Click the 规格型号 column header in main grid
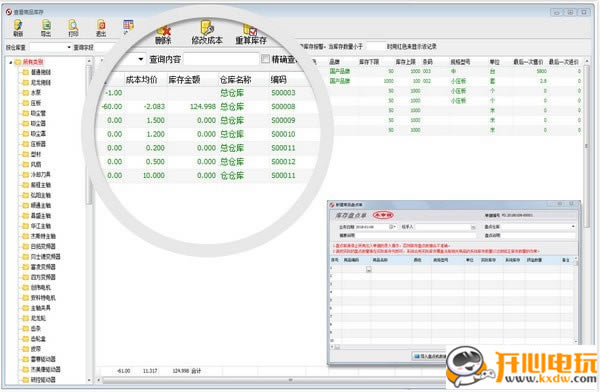The width and height of the screenshot is (600, 392). pyautogui.click(x=460, y=62)
